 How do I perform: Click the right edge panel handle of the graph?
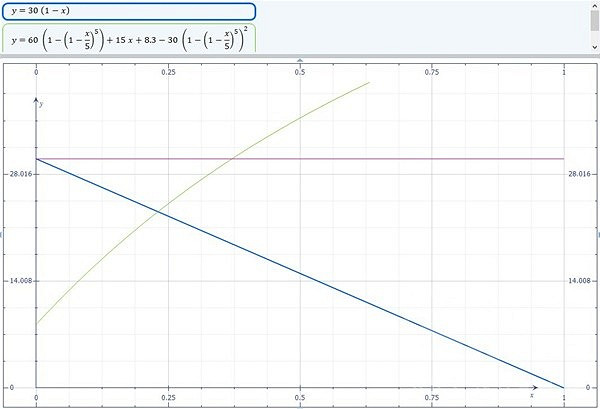[x=597, y=234]
